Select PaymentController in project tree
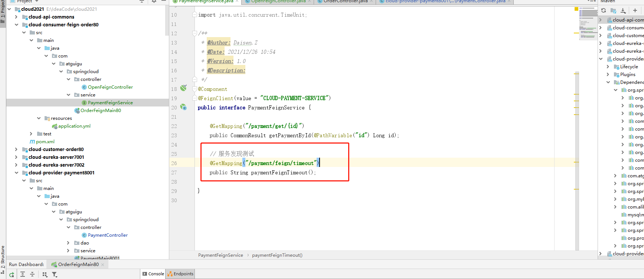 (x=105, y=235)
